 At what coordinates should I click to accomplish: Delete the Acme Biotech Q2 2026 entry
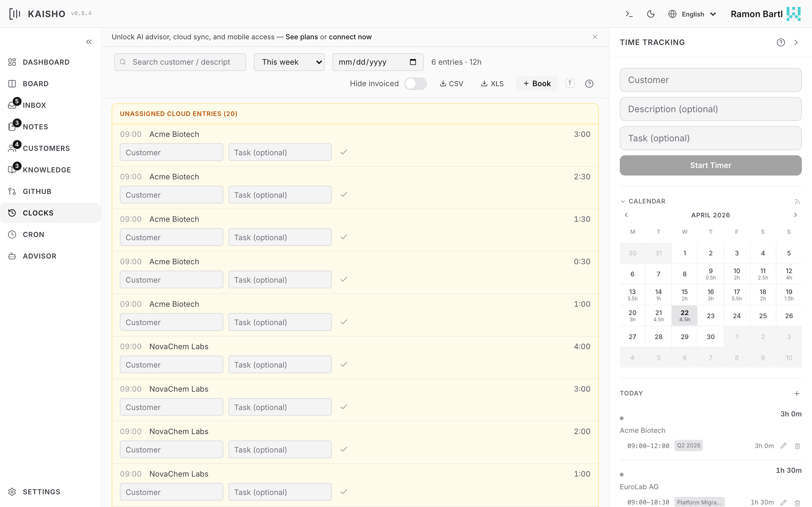pos(797,446)
